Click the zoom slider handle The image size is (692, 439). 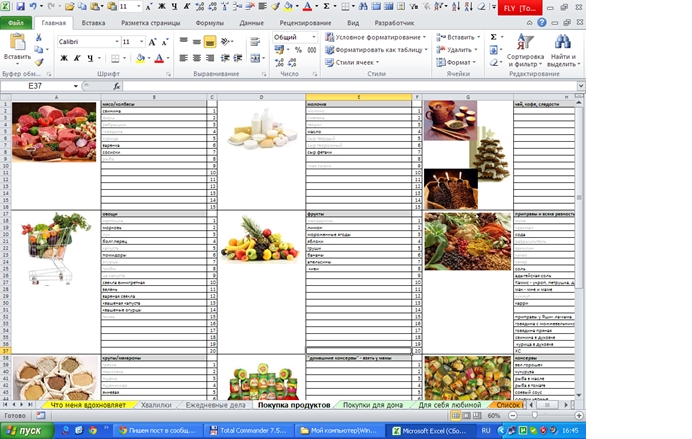(x=534, y=416)
